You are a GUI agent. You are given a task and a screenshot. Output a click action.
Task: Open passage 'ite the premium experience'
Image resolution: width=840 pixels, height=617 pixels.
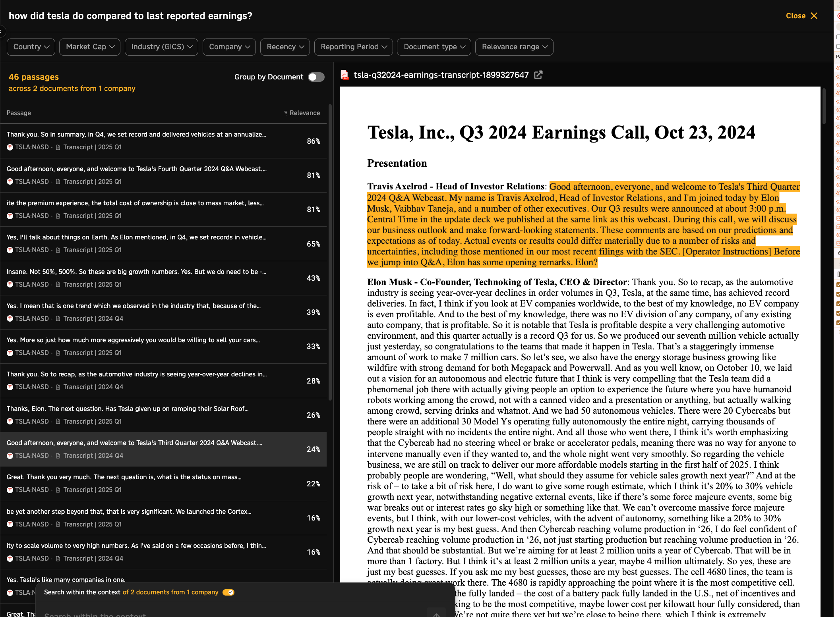coord(163,209)
